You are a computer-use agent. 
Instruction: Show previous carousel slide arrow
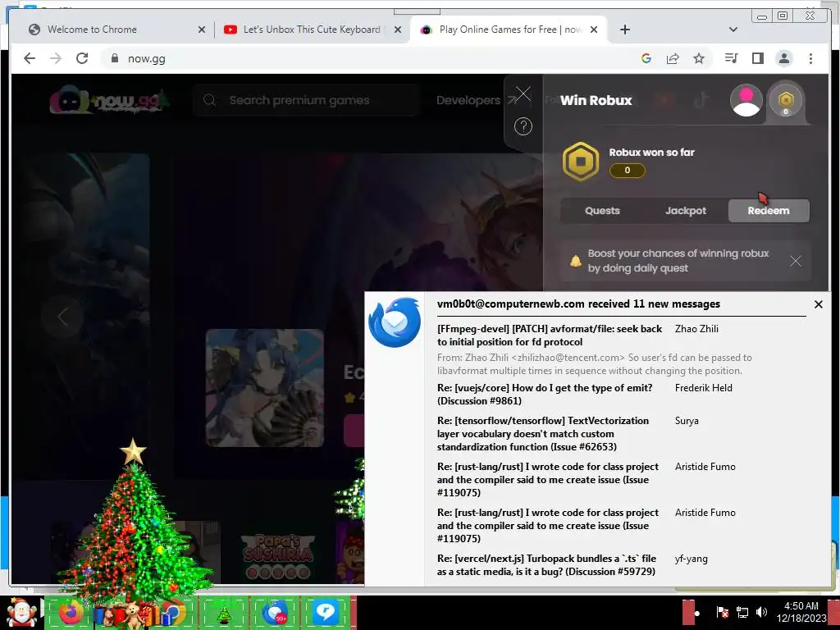(x=62, y=316)
